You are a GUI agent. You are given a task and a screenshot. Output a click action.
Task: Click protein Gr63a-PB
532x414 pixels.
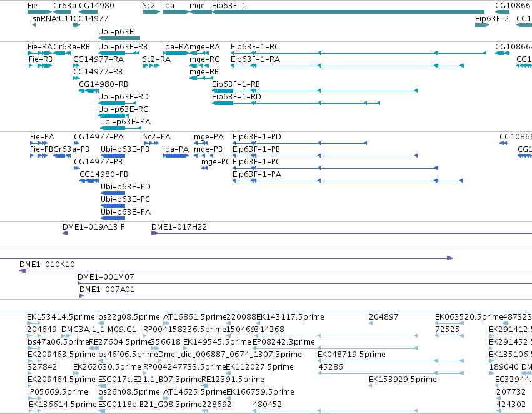(62, 156)
